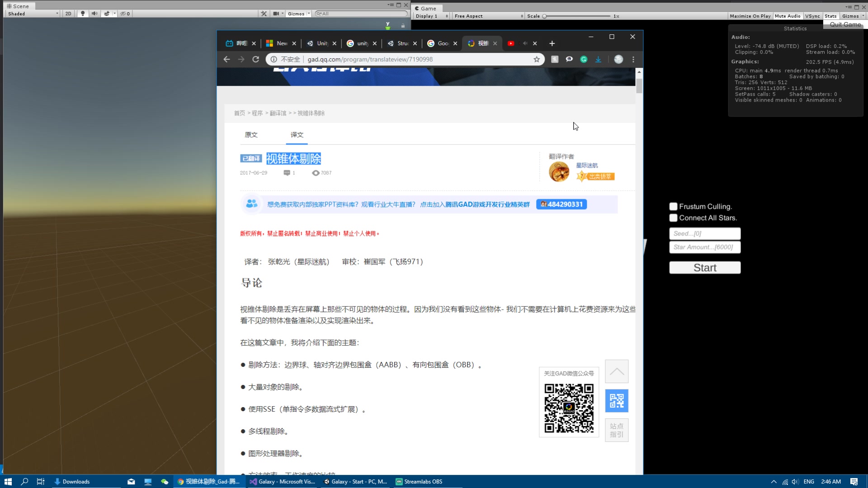Enable Connect All Stars checkbox
The image size is (868, 488).
pos(673,218)
